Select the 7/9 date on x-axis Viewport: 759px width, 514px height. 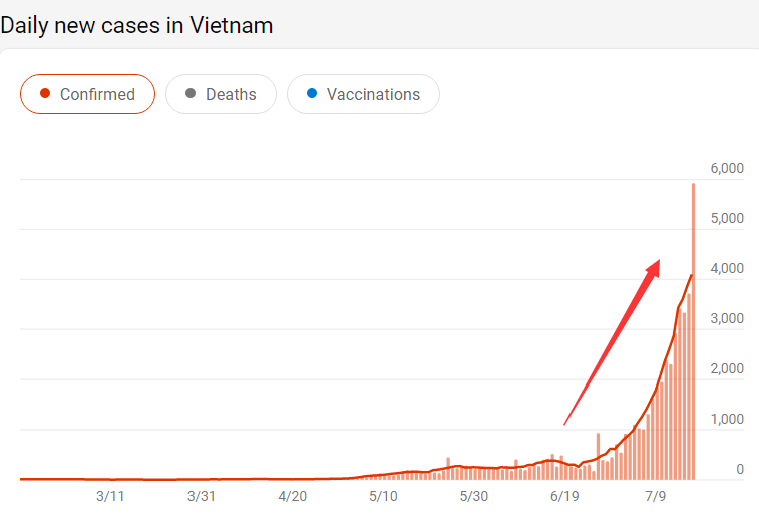(x=656, y=496)
